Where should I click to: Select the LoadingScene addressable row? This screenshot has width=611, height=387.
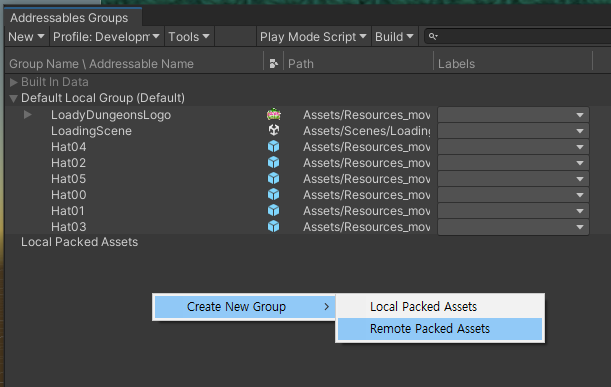pos(91,131)
